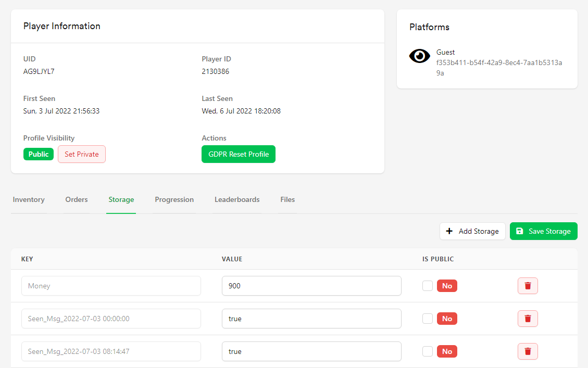Check Is Public for Seen_Msg 08:14:47 row
Image resolution: width=588 pixels, height=368 pixels.
coord(428,351)
